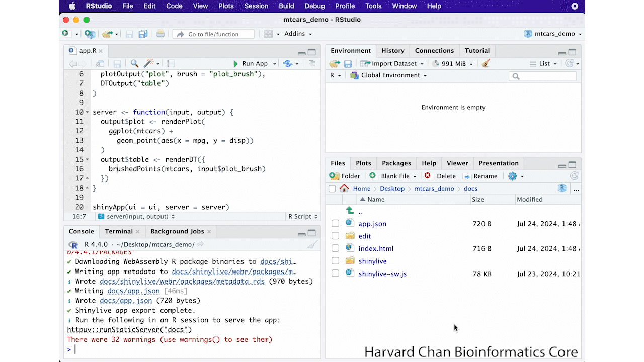644x362 pixels.
Task: Clear environment with the broom icon
Action: [486, 64]
